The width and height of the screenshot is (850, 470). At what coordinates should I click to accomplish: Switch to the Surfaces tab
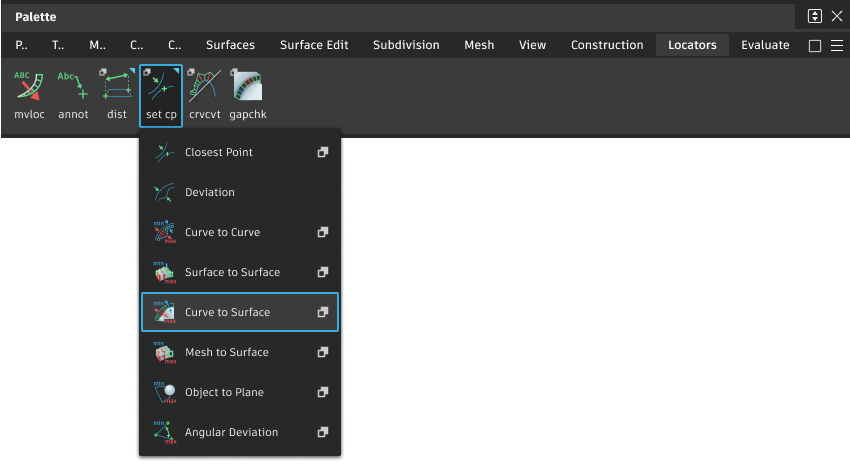point(230,45)
